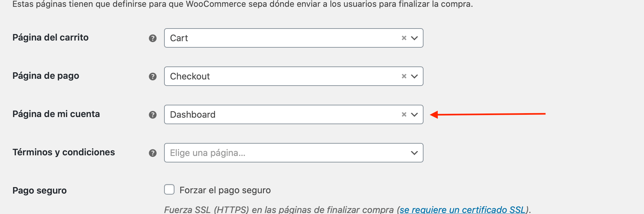This screenshot has width=644, height=214.
Task: Click help icon beside Página del carrito
Action: (153, 38)
